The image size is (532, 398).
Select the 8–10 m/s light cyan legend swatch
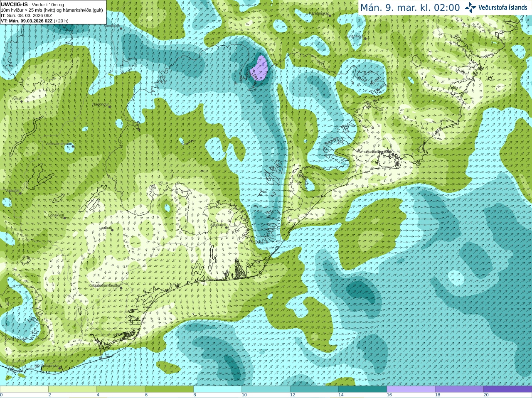coord(217,389)
